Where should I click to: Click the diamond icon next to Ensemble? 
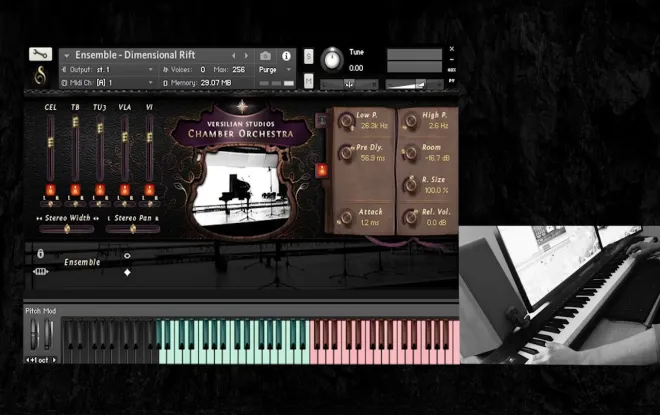(x=127, y=272)
